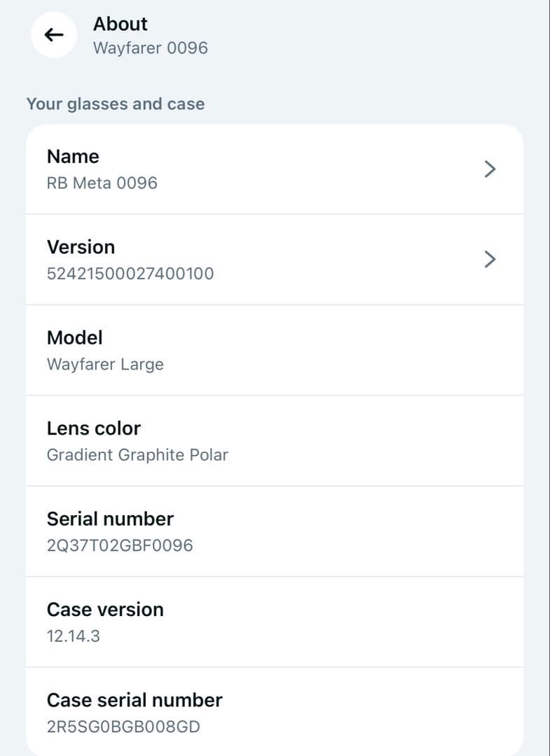Click the Model label
The width and height of the screenshot is (550, 756).
pos(75,337)
